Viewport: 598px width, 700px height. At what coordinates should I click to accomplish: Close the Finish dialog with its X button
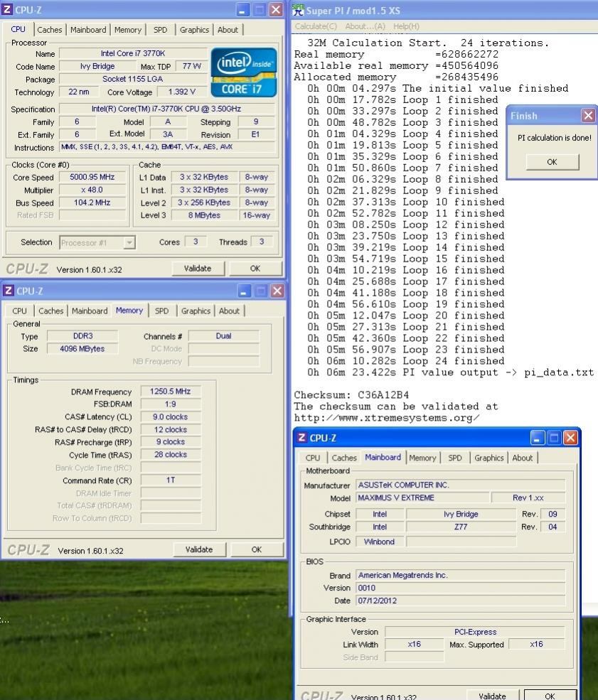tap(588, 116)
